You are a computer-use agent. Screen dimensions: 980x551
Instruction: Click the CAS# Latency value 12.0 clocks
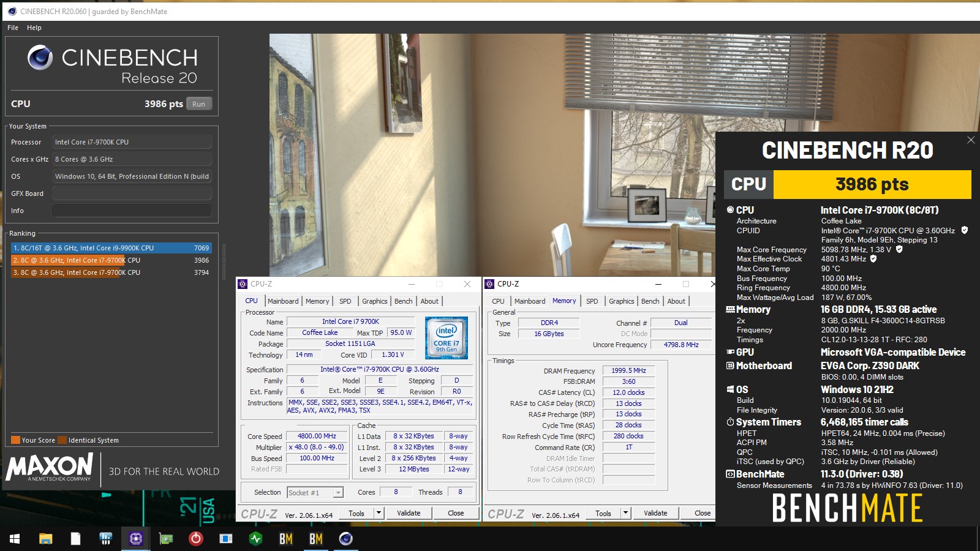click(x=628, y=392)
